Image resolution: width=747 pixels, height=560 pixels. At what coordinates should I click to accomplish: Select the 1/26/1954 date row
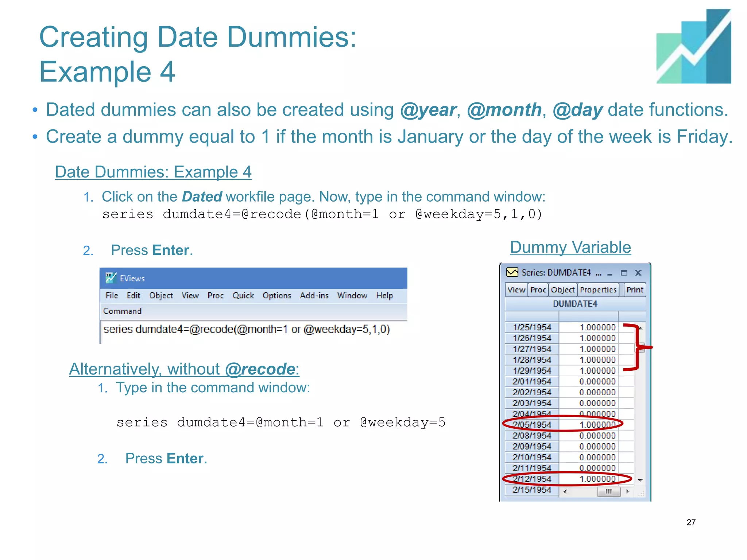click(532, 338)
